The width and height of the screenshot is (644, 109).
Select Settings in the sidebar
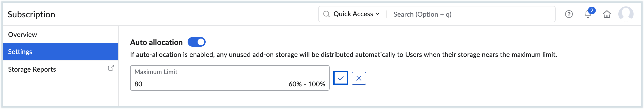(20, 52)
